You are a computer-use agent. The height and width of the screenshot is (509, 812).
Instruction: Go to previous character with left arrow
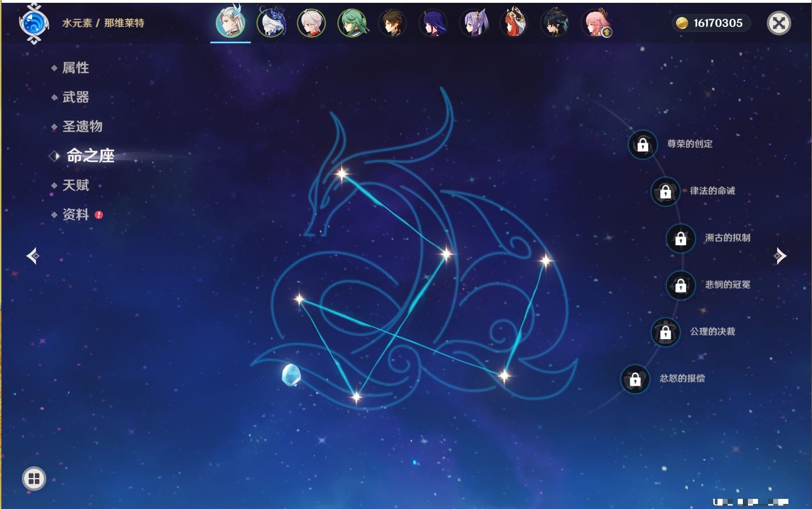[x=33, y=256]
